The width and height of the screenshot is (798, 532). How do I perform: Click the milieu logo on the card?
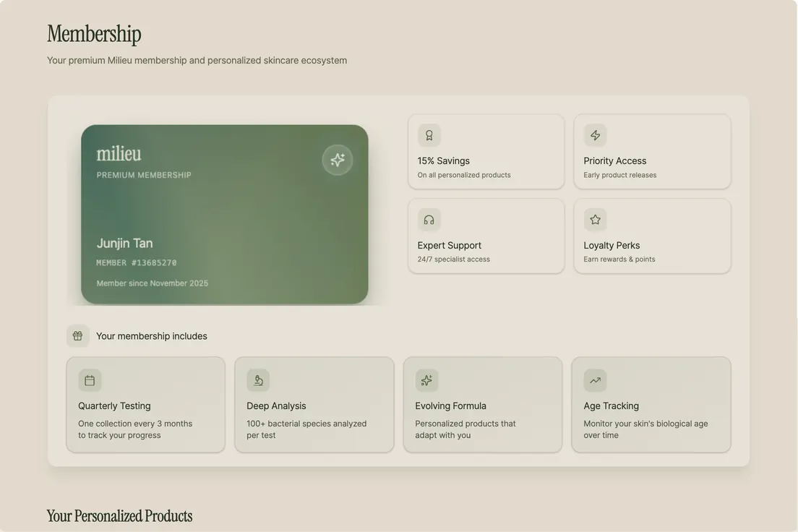(x=119, y=153)
